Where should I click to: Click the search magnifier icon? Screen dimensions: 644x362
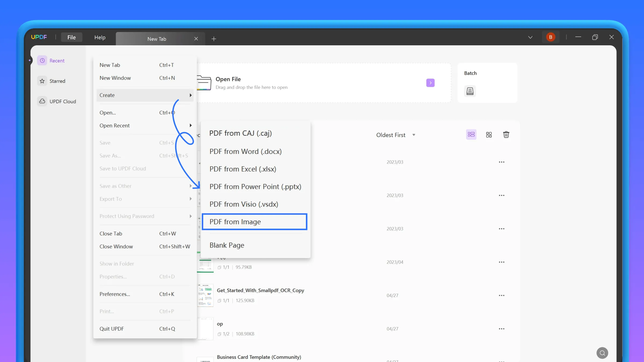click(602, 353)
